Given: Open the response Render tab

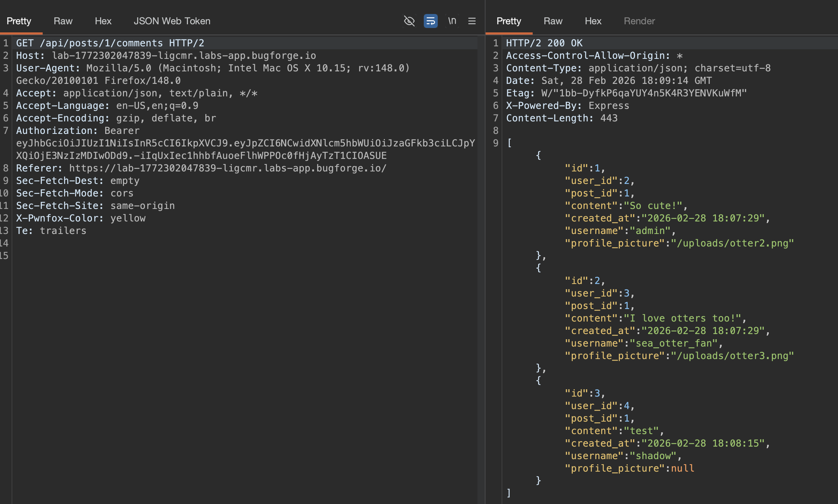Looking at the screenshot, I should (x=639, y=21).
